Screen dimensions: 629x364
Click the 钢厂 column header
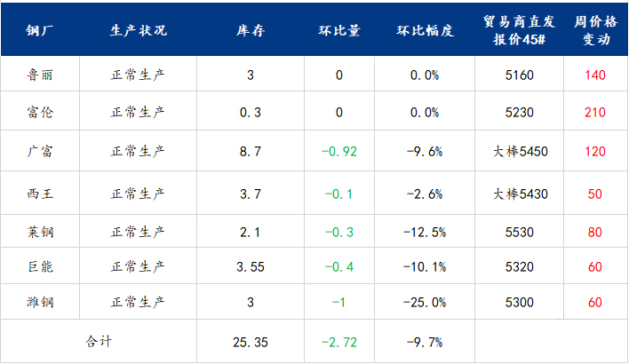[40, 30]
